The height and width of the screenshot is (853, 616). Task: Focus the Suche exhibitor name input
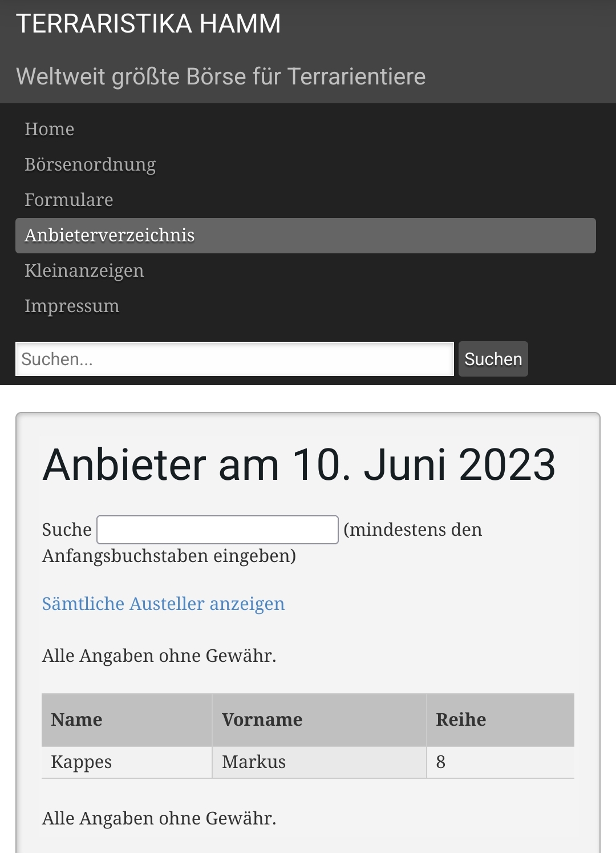pyautogui.click(x=217, y=529)
